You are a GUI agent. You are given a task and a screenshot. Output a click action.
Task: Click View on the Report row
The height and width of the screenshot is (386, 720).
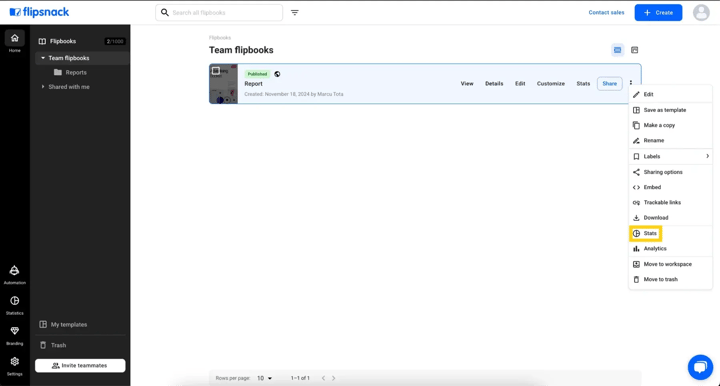tap(467, 84)
